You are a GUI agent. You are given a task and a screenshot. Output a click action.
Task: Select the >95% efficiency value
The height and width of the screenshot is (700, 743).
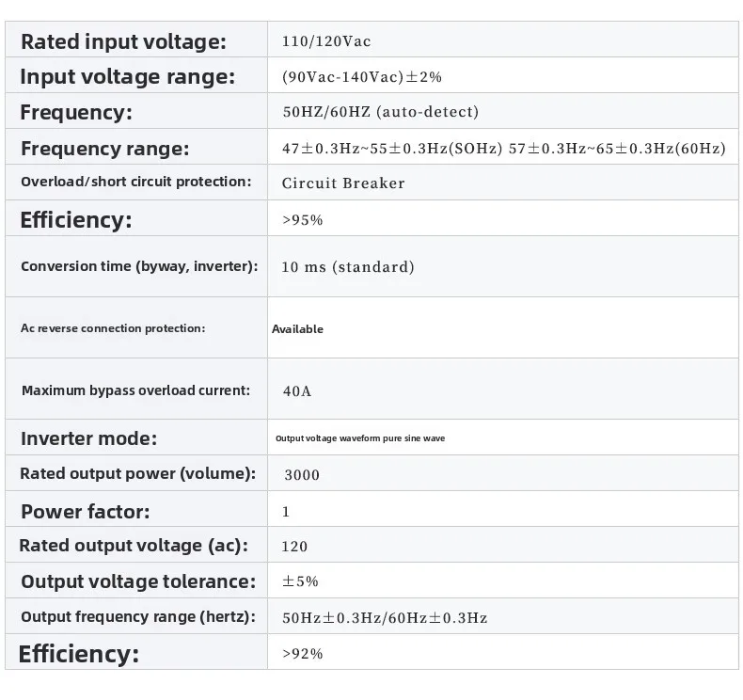click(x=302, y=220)
